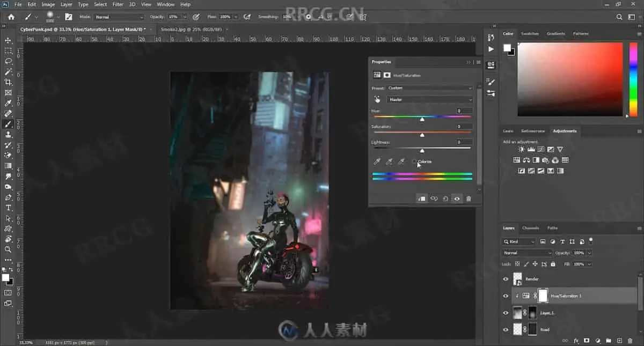Screen dimensions: 644x346
Task: Select the Crop tool
Action: point(8,82)
